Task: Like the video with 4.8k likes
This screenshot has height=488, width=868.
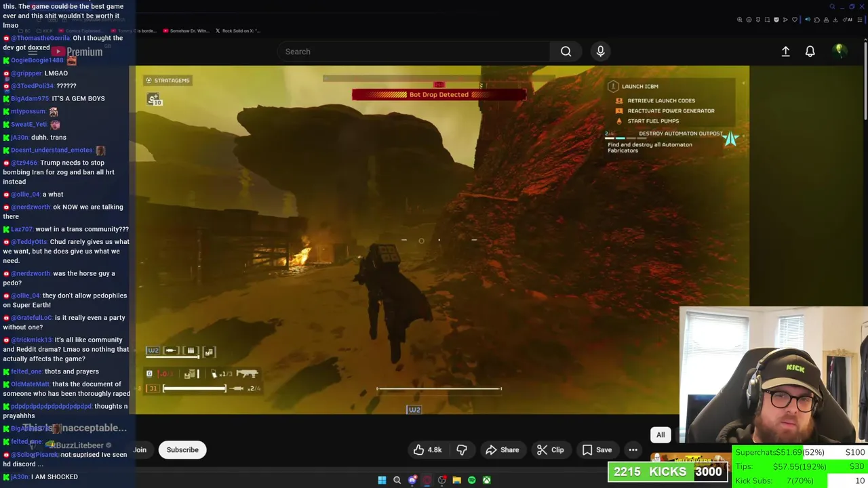Action: tap(428, 450)
